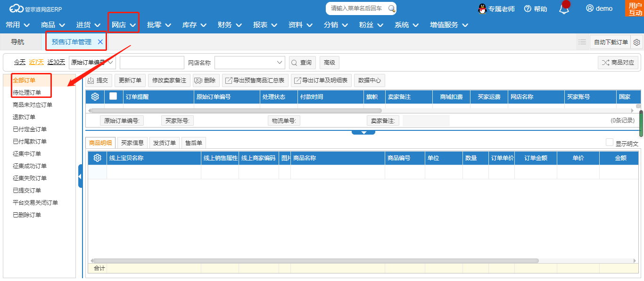This screenshot has width=644, height=281.
Task: Select 商品未对应订单 in sidebar
Action: coord(33,104)
